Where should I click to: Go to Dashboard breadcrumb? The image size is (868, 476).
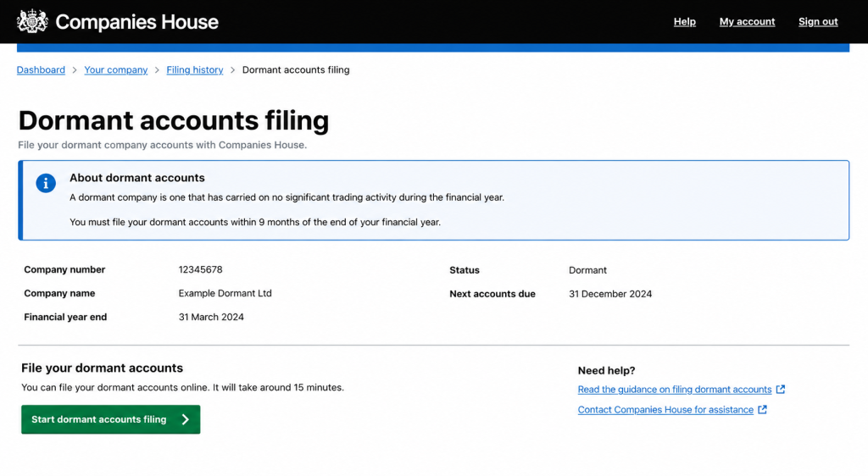(x=41, y=69)
